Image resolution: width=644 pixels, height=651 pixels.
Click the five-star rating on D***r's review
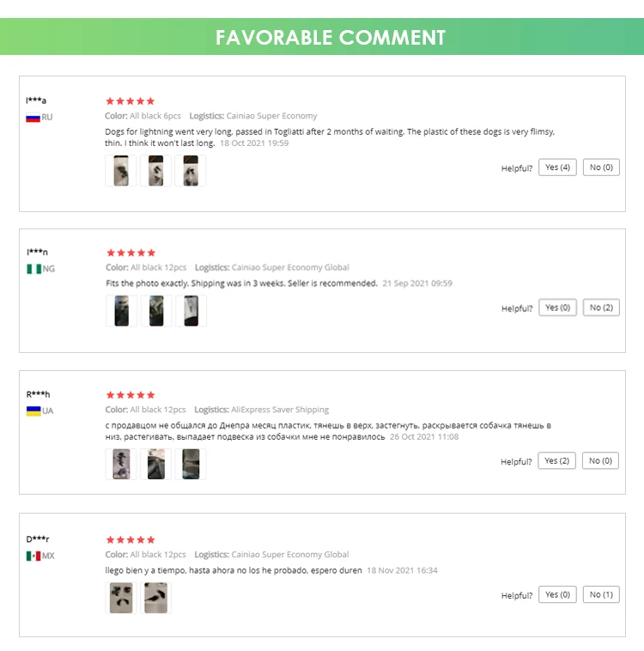(131, 540)
